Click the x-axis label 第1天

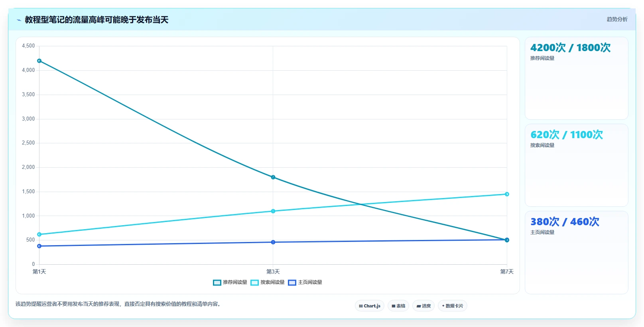coord(39,272)
